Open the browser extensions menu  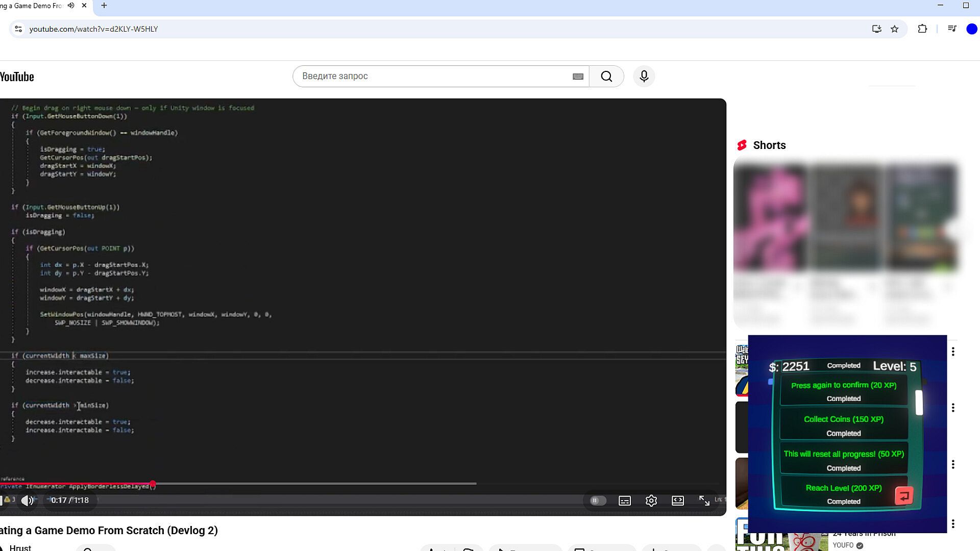(x=922, y=29)
